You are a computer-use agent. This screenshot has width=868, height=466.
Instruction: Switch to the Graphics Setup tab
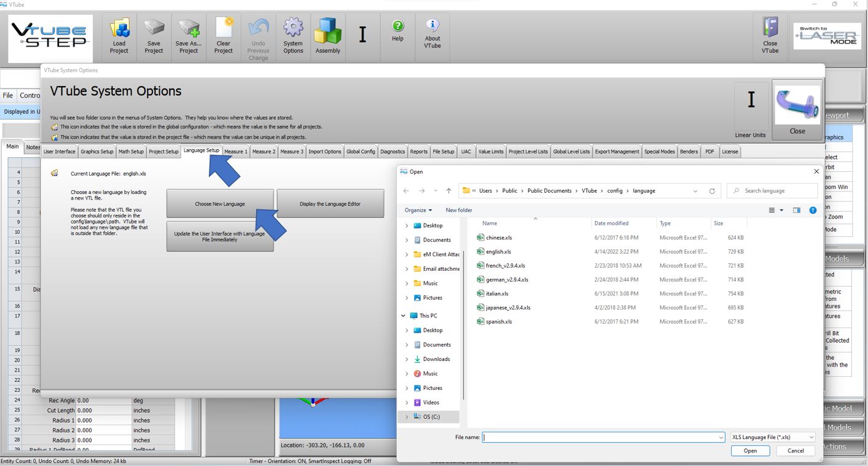(x=97, y=152)
